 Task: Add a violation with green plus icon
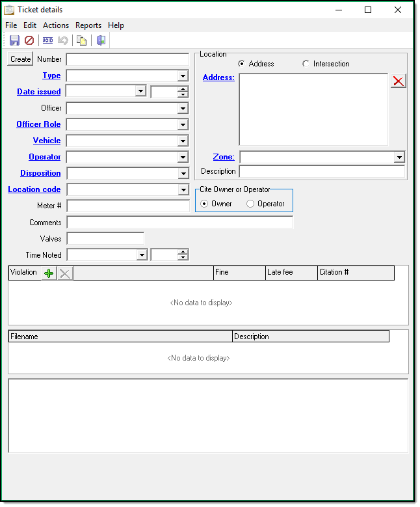pyautogui.click(x=49, y=273)
